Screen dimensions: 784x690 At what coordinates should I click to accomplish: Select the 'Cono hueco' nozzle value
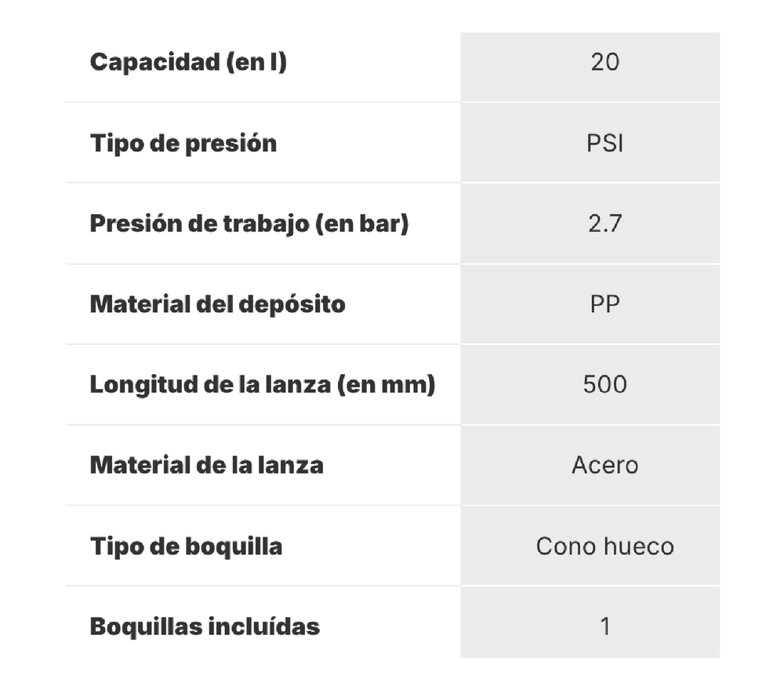click(604, 547)
